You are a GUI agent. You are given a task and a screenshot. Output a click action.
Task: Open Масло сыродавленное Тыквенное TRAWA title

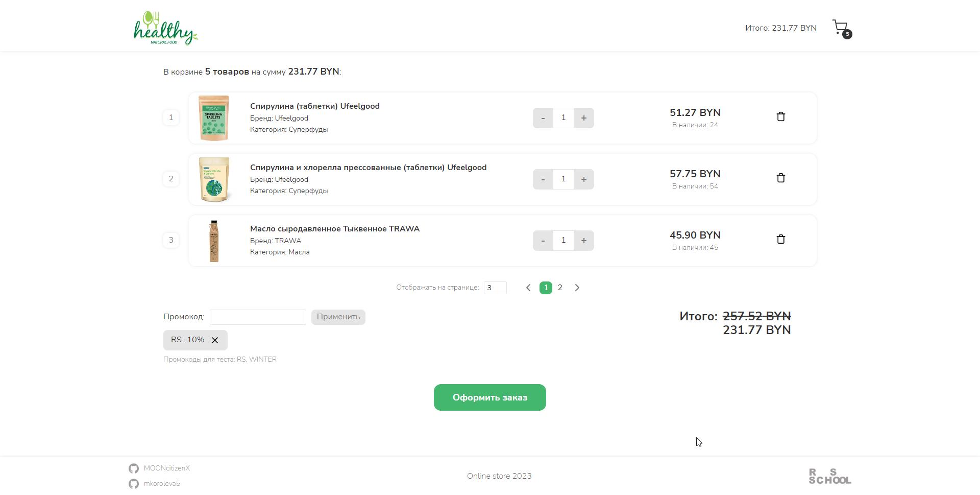[x=335, y=229]
